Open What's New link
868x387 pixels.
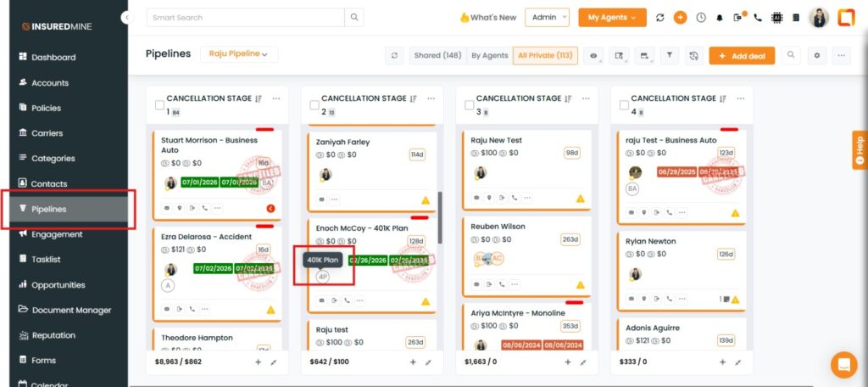click(487, 17)
